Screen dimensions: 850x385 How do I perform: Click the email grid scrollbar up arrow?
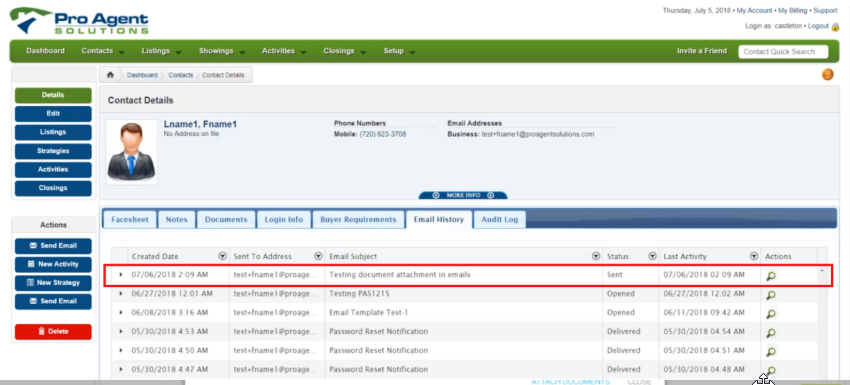[x=822, y=270]
